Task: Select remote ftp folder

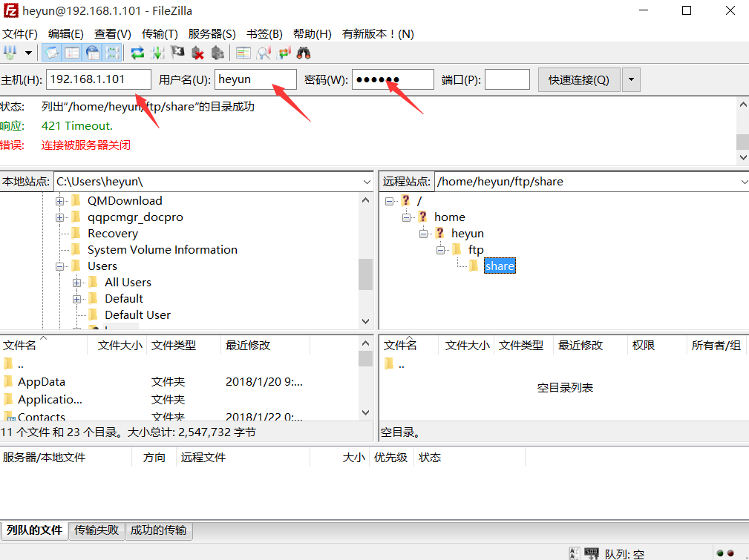Action: coord(476,250)
